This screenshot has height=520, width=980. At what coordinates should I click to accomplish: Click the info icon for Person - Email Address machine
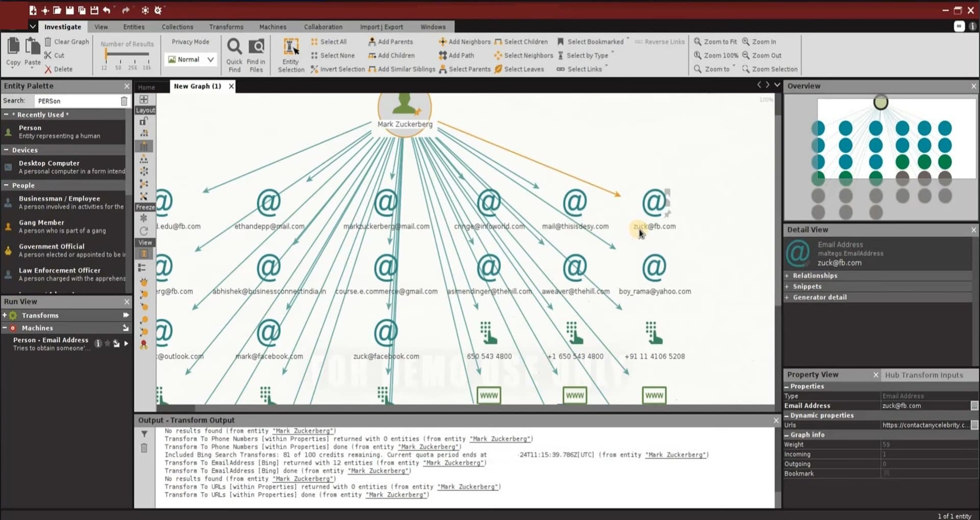[98, 343]
